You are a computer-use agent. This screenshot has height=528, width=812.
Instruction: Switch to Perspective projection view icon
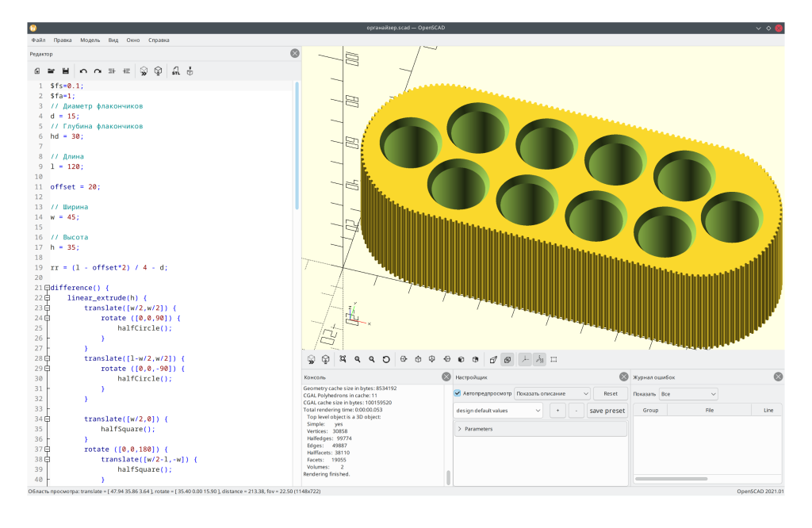tap(493, 359)
